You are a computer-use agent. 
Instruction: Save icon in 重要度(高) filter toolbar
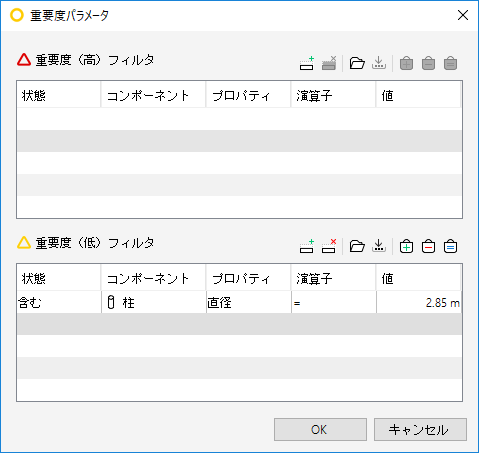[379, 63]
